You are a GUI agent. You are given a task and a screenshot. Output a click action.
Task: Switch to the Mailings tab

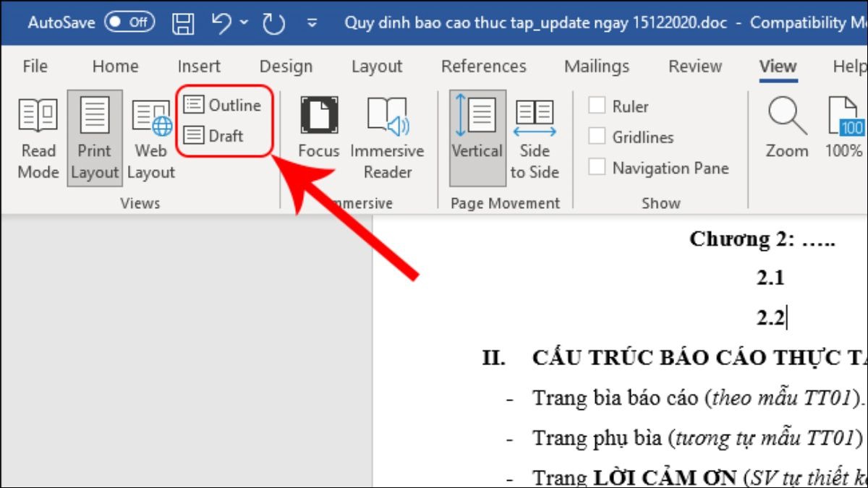(x=597, y=67)
